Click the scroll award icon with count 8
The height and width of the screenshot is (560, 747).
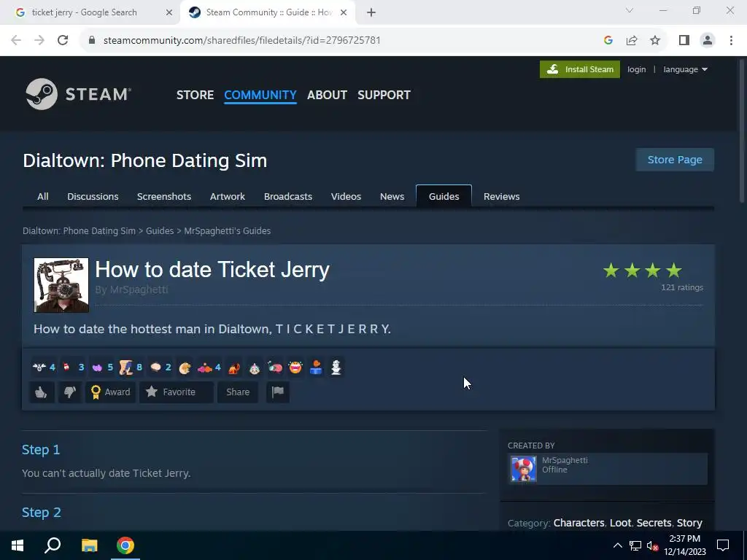click(x=131, y=367)
